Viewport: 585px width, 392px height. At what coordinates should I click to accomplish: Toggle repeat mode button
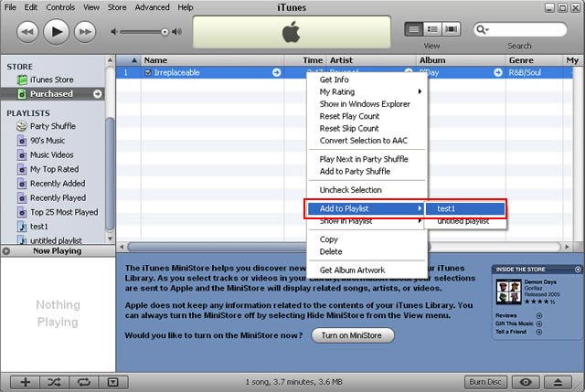[84, 382]
